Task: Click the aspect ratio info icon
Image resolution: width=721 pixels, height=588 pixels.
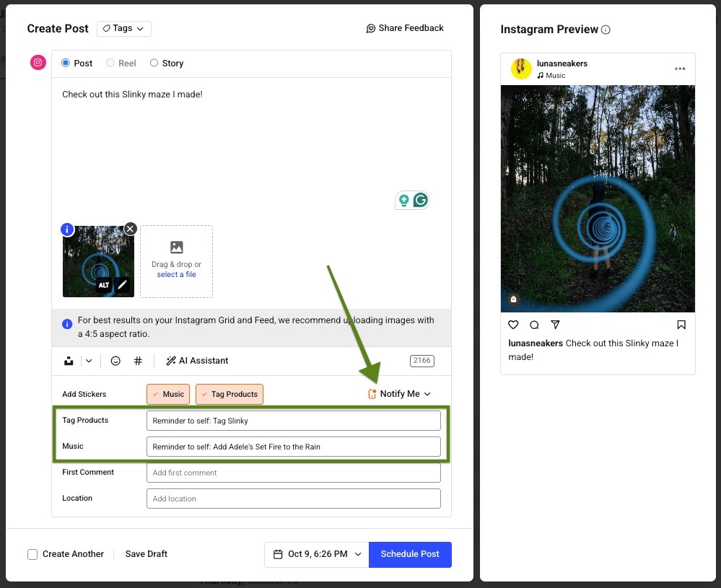Action: tap(67, 324)
